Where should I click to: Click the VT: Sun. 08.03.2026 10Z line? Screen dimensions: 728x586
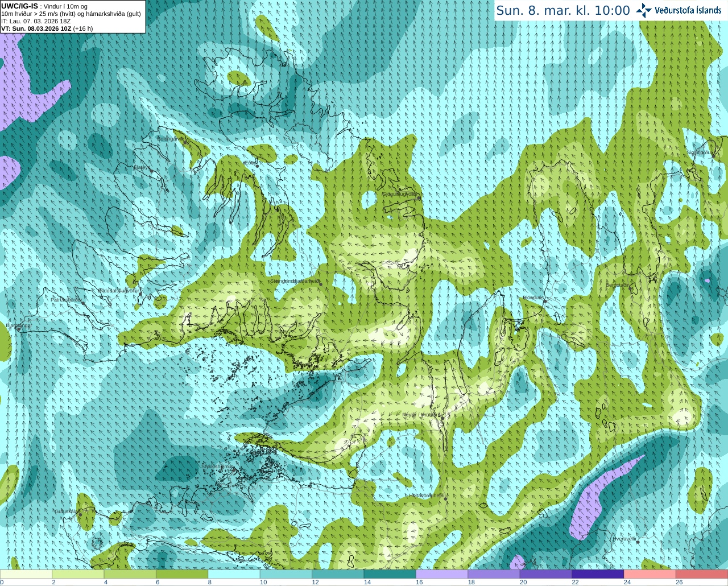click(47, 28)
